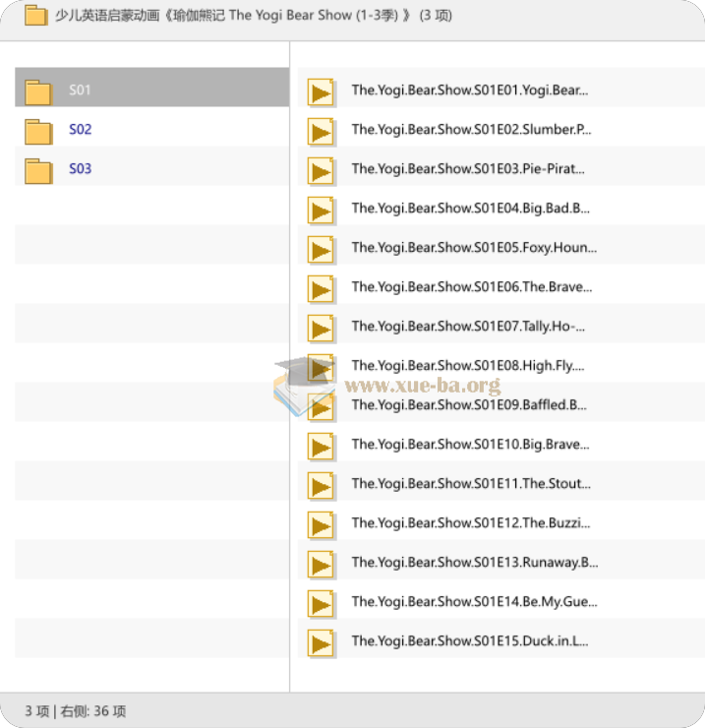This screenshot has height=728, width=705.
Task: Click video icon for S01E12 The.Buzzi
Action: [321, 525]
